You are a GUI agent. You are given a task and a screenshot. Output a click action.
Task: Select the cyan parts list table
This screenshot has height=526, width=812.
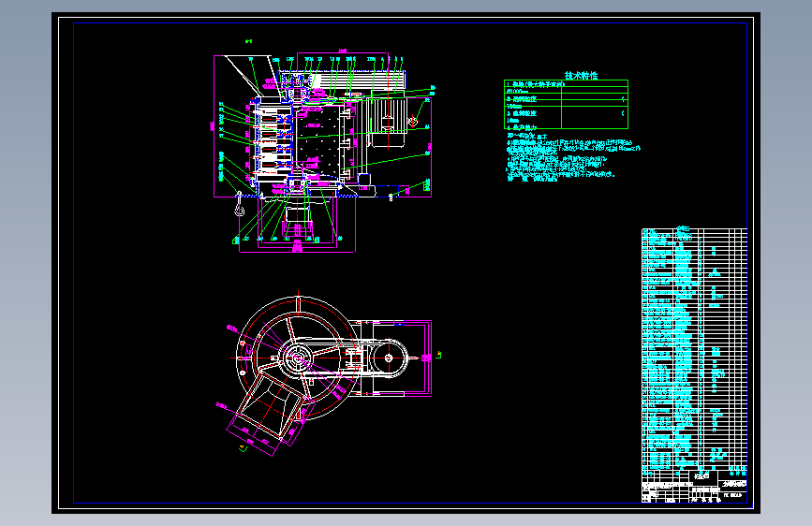[x=694, y=349]
